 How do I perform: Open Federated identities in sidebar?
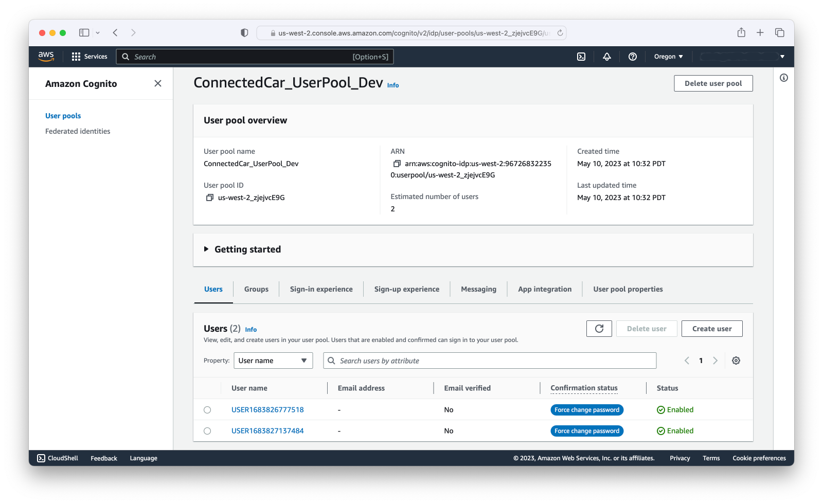click(78, 131)
